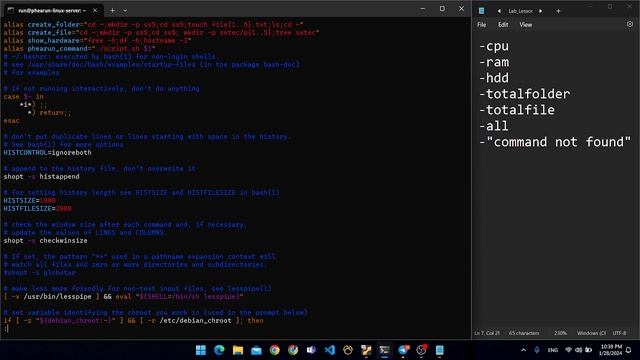This screenshot has width=640, height=360.
Task: Open the Mail app from taskbar
Action: coord(256,350)
